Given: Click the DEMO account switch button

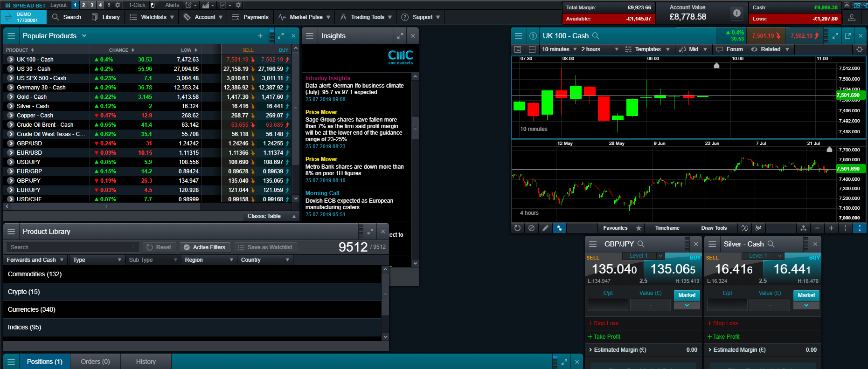Looking at the screenshot, I should [x=23, y=17].
